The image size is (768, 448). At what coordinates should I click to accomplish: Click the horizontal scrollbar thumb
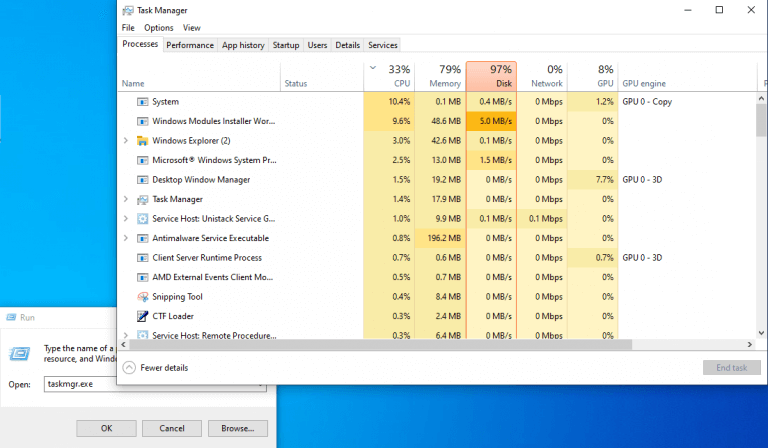pos(380,345)
